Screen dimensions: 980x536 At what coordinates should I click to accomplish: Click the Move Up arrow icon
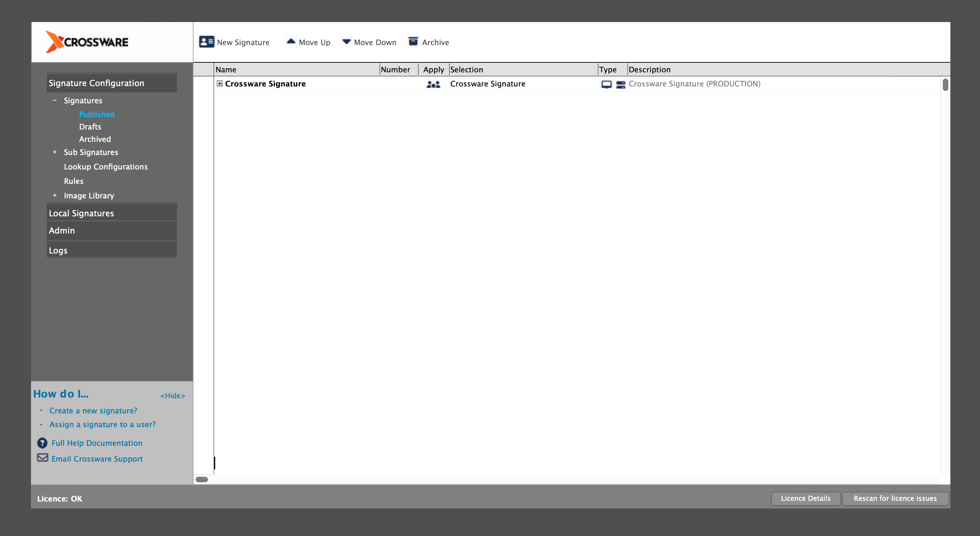[291, 41]
